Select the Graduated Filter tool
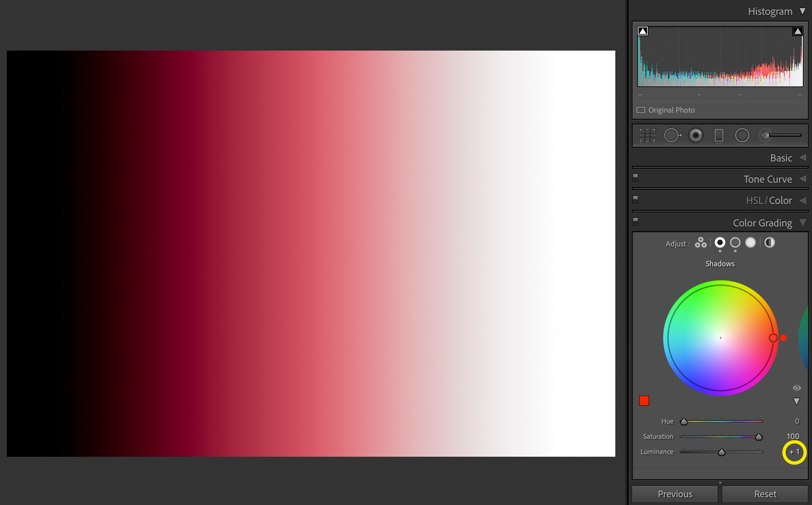Image resolution: width=812 pixels, height=505 pixels. click(x=719, y=135)
